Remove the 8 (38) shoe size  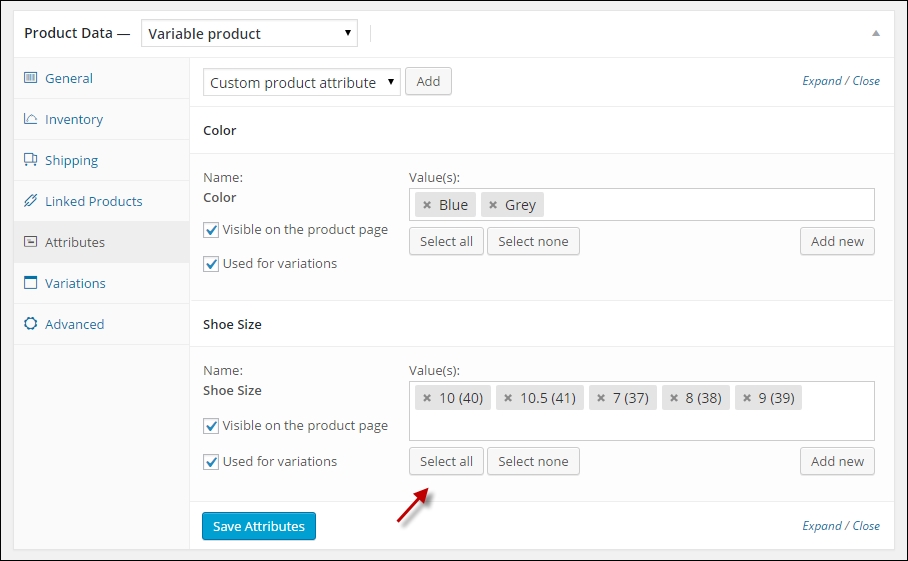tap(674, 398)
